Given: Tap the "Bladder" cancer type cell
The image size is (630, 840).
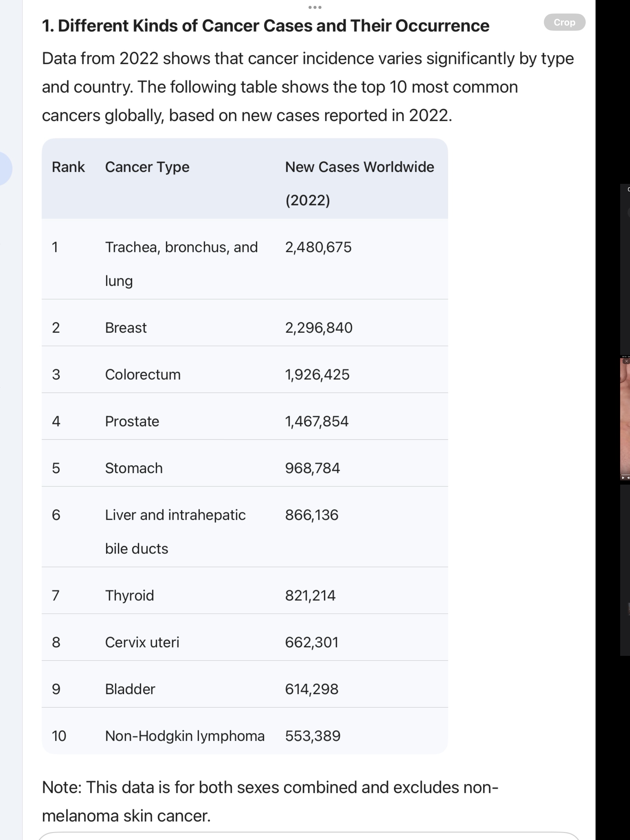Looking at the screenshot, I should [x=130, y=689].
